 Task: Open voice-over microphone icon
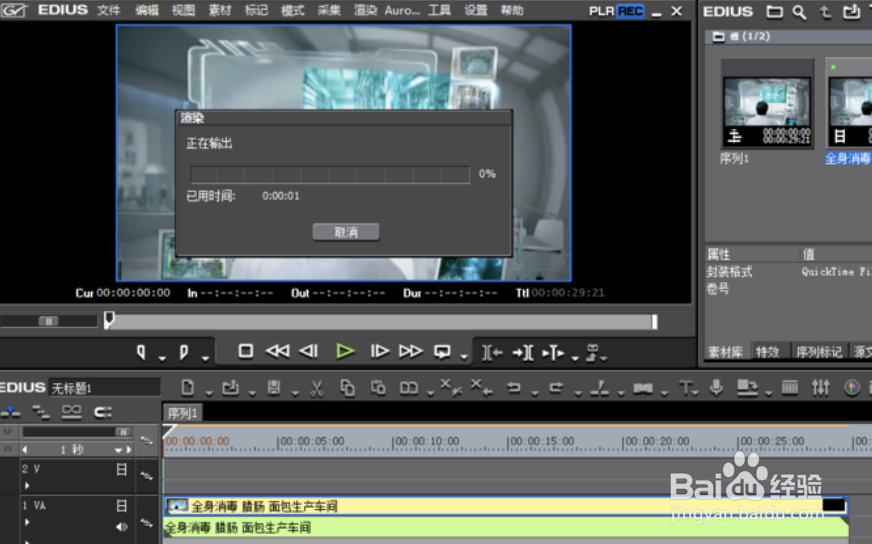(x=716, y=387)
